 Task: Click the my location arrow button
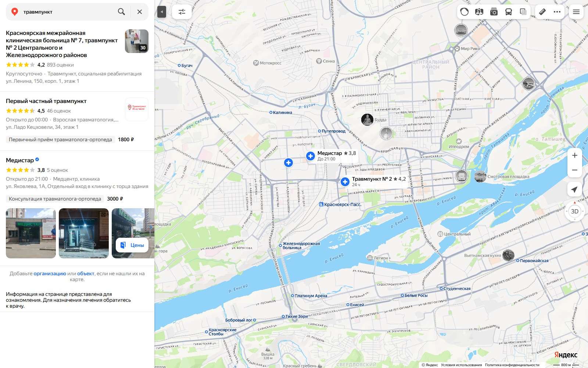[x=575, y=190]
